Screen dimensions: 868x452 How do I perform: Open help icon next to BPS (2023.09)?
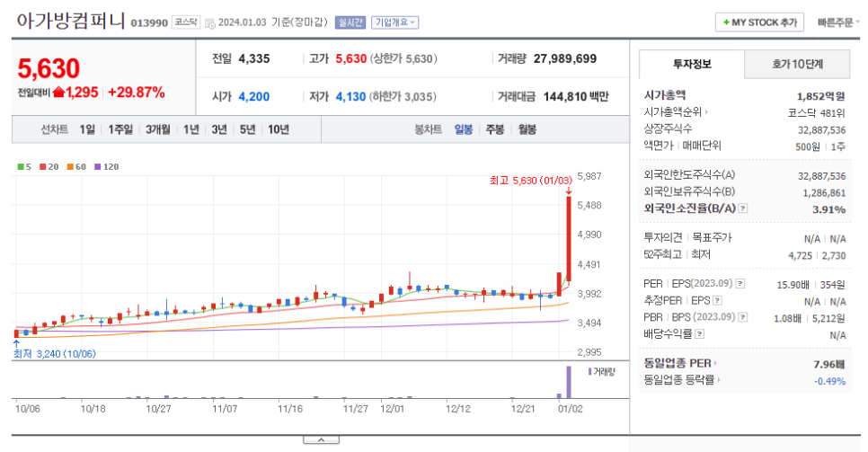pos(743,317)
